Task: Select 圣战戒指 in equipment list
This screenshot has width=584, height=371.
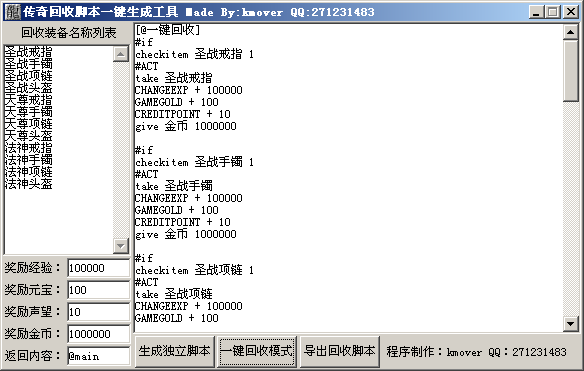Action: [x=28, y=52]
